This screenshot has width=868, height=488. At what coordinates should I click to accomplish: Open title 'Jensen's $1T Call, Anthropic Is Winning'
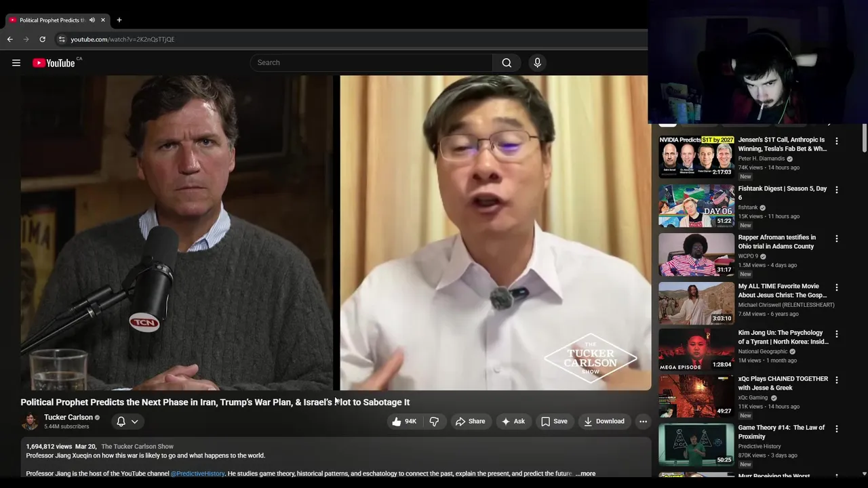click(783, 144)
